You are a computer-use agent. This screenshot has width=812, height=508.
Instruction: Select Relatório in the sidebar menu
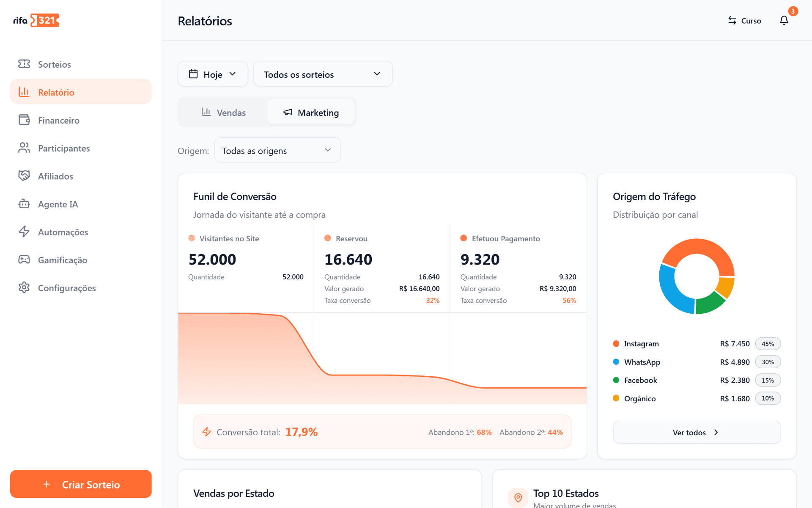click(81, 92)
